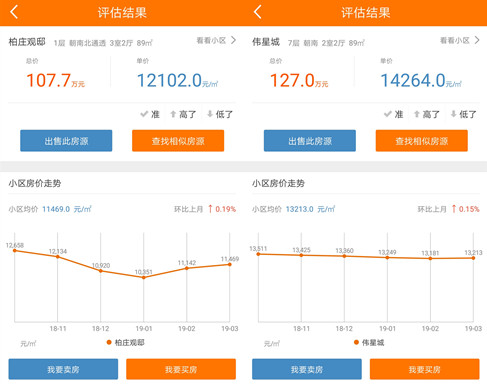Open 看看小区 for 伟星城
Screen dimensions: 487x384
point(460,41)
